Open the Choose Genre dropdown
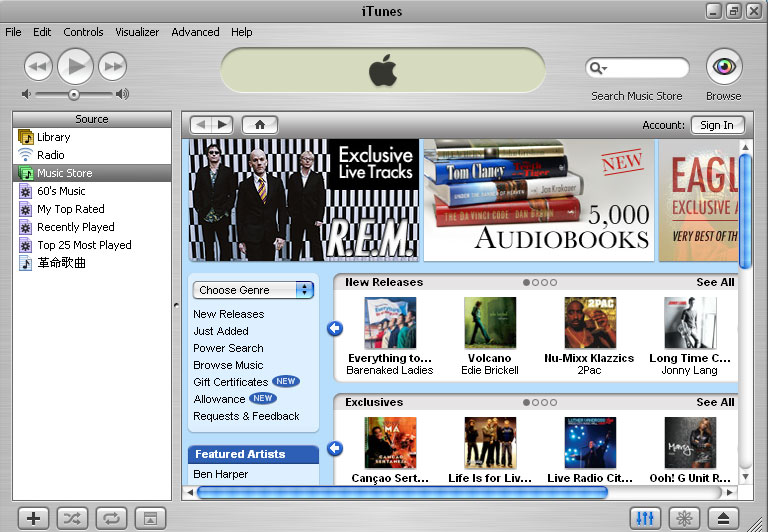The height and width of the screenshot is (532, 768). (x=253, y=290)
